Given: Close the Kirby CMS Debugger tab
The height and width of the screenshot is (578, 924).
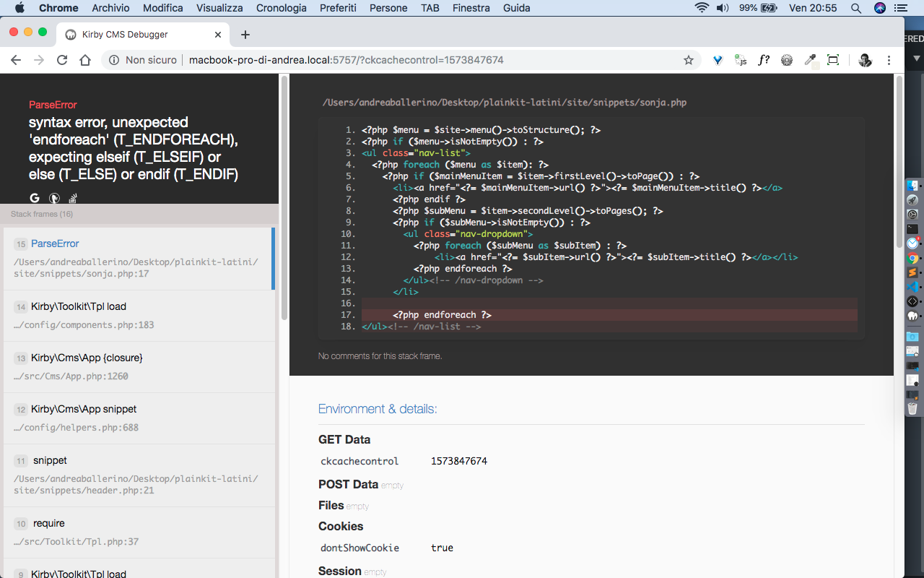Looking at the screenshot, I should click(218, 35).
